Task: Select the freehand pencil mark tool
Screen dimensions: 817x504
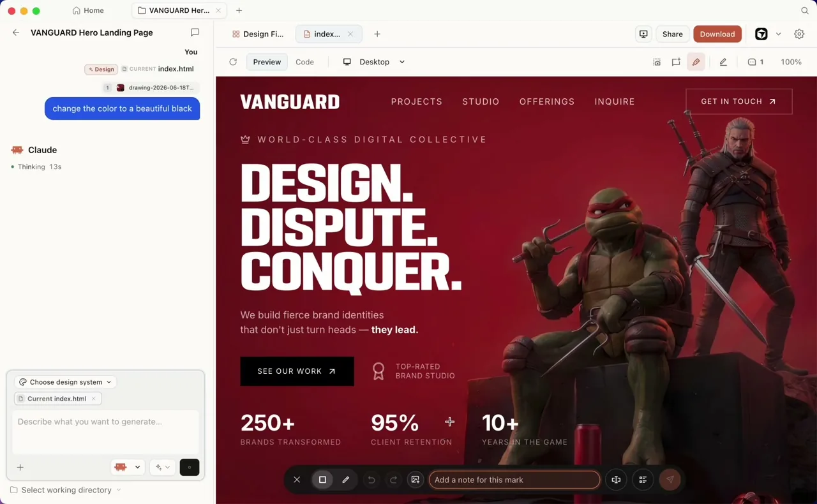Action: pos(345,480)
